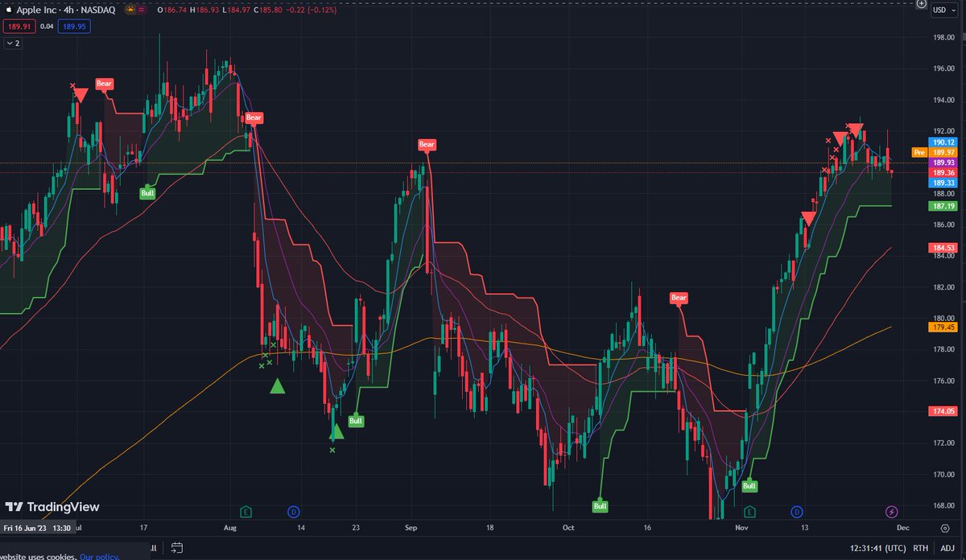Click the green 187.19 price scale label
The height and width of the screenshot is (560, 966).
click(x=943, y=206)
